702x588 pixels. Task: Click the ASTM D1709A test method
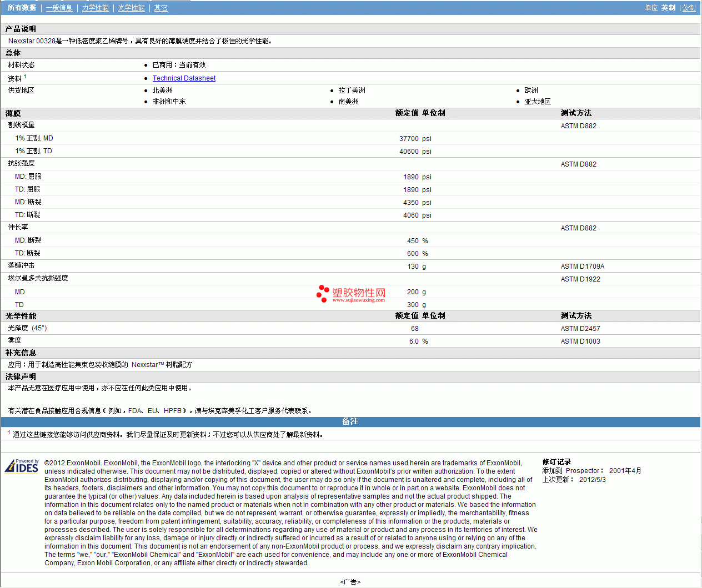coord(583,267)
